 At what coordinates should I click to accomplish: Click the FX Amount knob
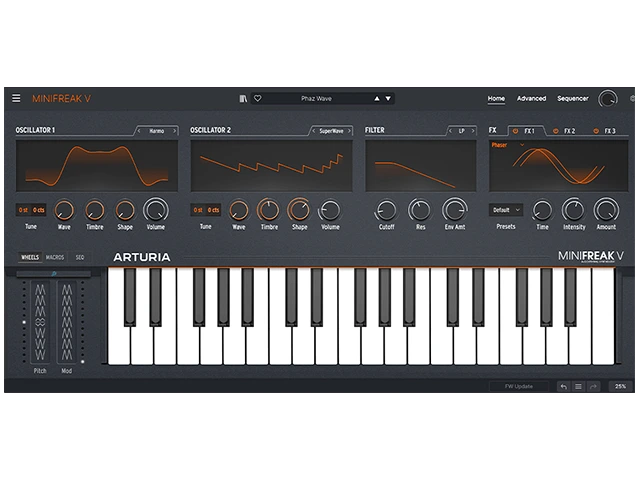pyautogui.click(x=606, y=210)
